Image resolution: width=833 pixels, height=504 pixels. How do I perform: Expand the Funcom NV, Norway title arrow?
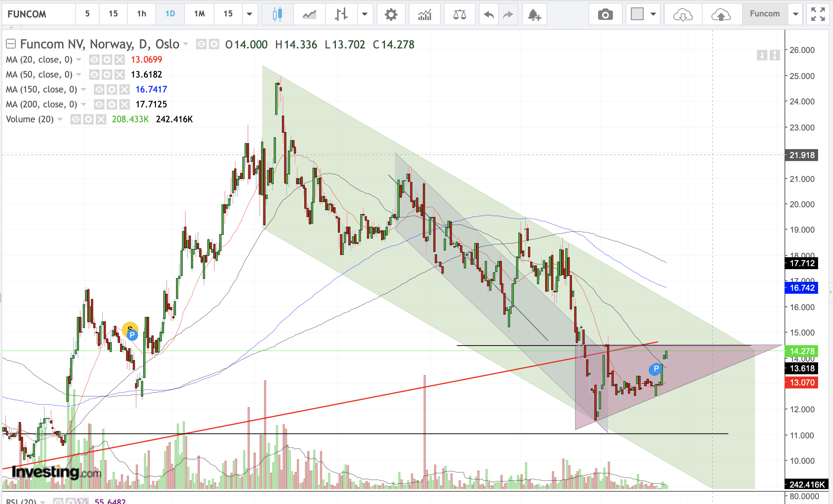tap(185, 44)
